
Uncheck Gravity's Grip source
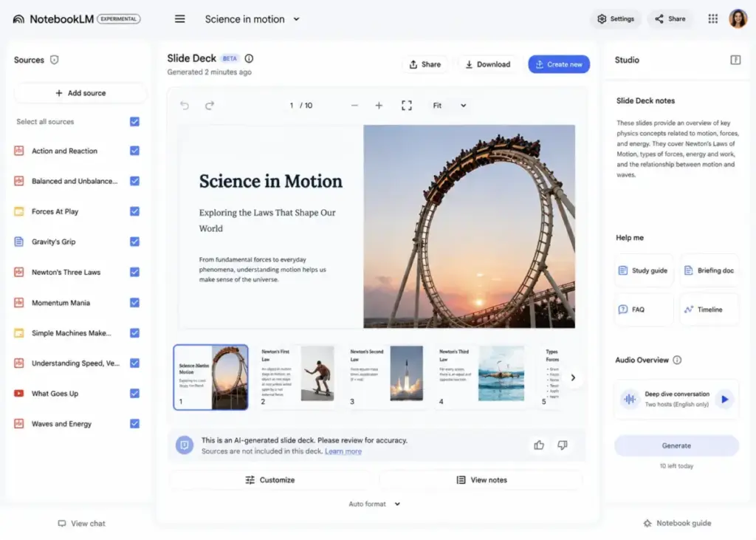pos(134,242)
